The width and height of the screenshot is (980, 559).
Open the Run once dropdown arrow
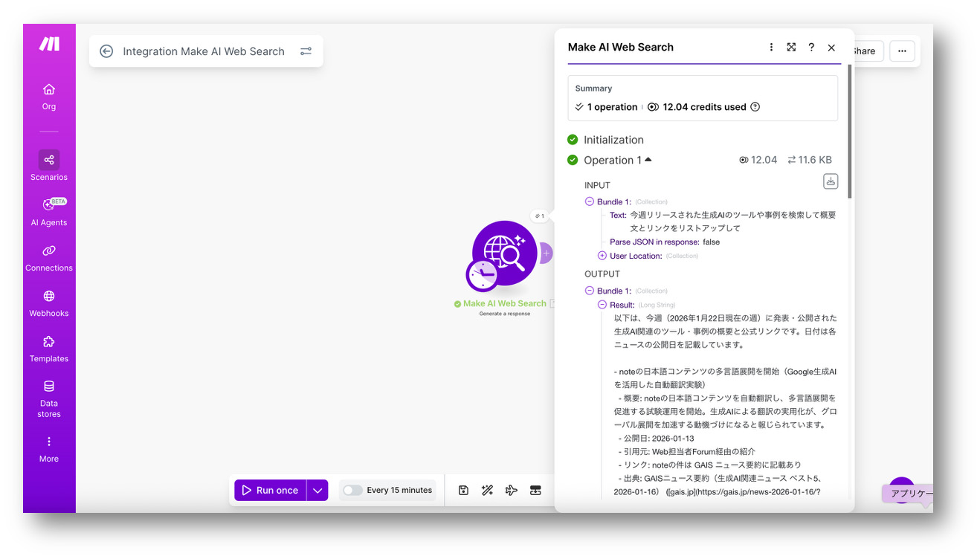pos(317,490)
